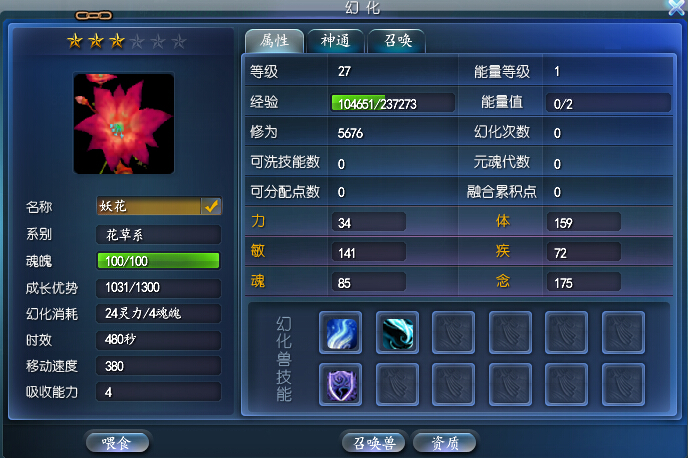Click the chain link icon at top
The image size is (688, 458).
click(93, 16)
